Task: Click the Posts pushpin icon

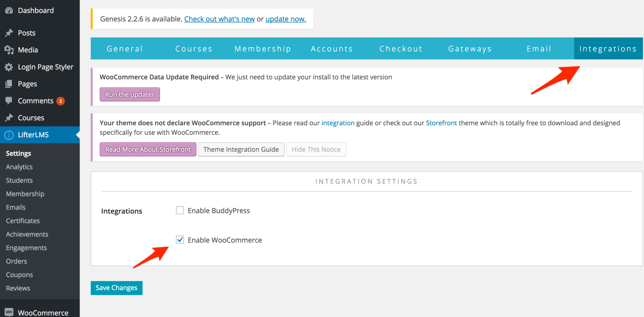Action: [x=9, y=33]
